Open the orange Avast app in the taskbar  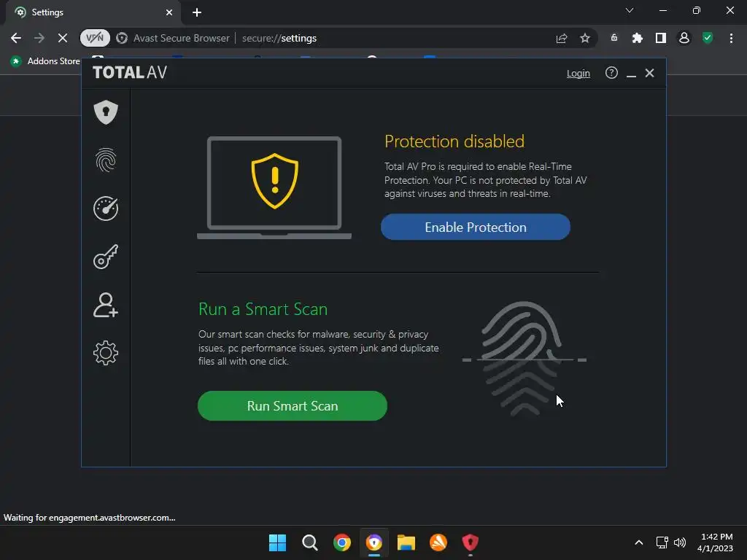coord(438,542)
